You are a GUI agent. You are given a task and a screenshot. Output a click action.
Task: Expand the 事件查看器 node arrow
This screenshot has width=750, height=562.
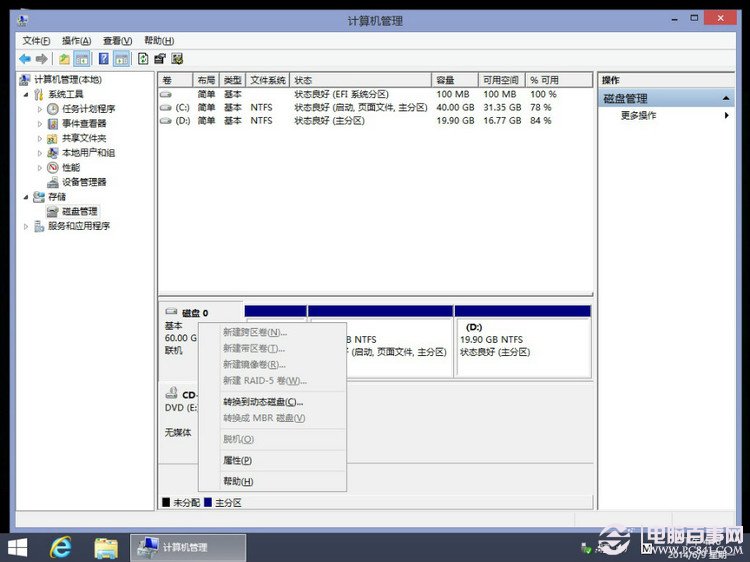(40, 124)
